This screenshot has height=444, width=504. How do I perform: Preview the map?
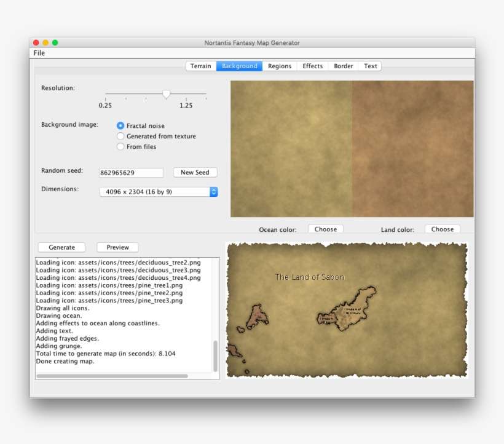click(x=117, y=247)
